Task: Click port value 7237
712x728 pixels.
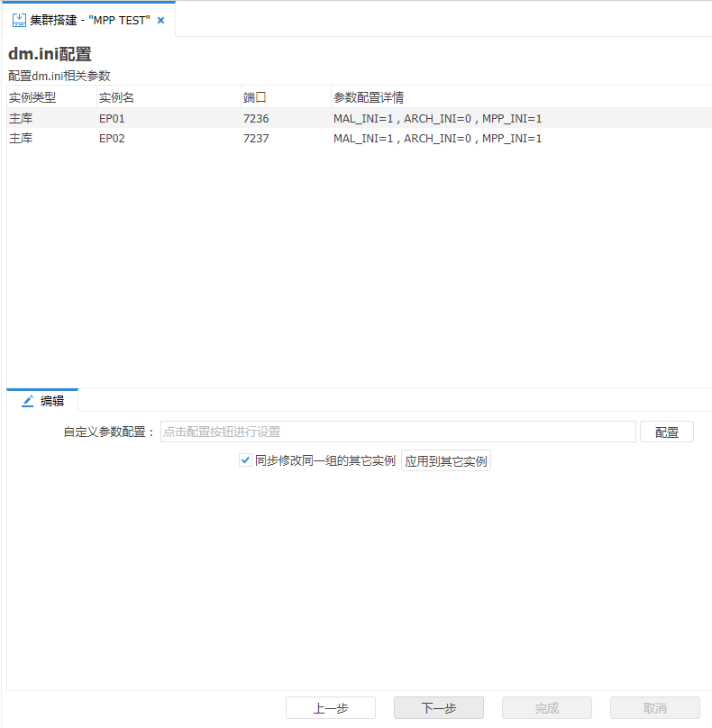Action: tap(256, 139)
